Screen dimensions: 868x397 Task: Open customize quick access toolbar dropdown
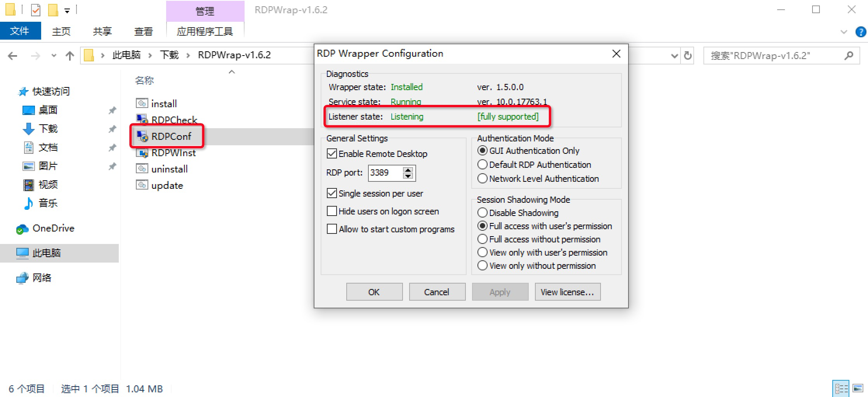point(67,11)
